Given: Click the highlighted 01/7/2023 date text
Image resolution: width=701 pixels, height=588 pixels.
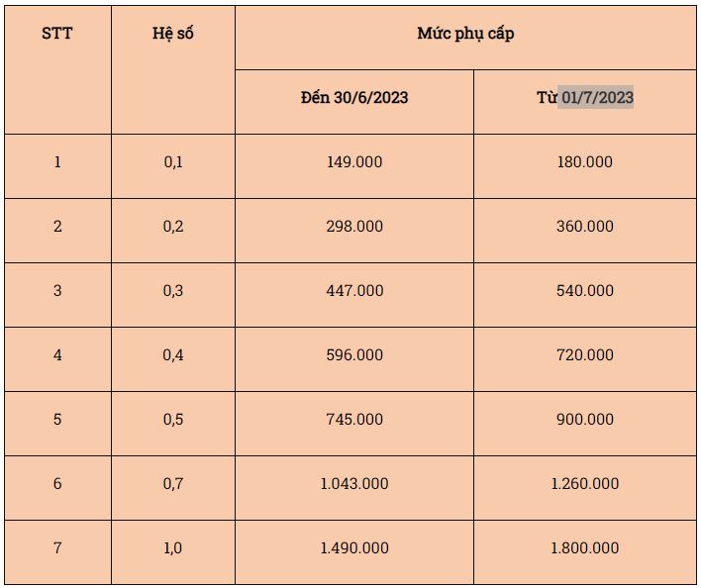Looking at the screenshot, I should [597, 97].
